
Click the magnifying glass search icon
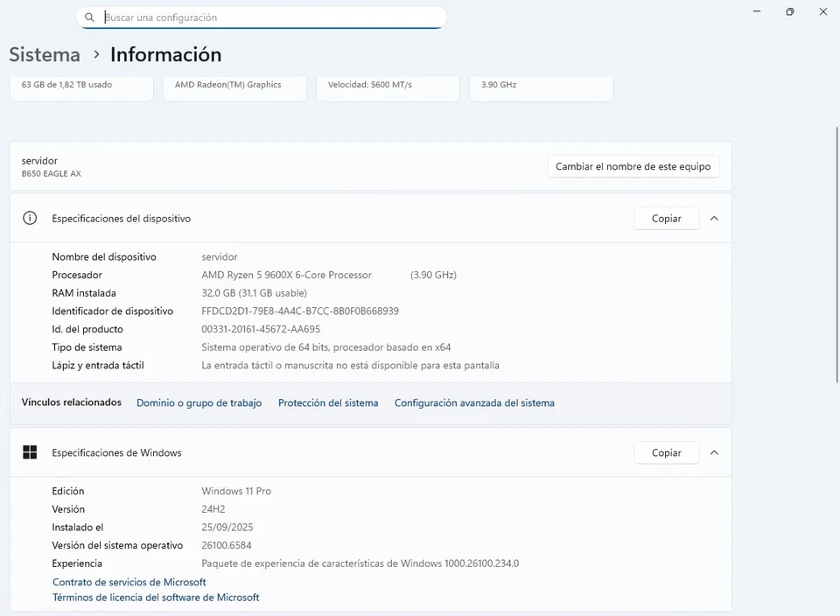point(89,17)
